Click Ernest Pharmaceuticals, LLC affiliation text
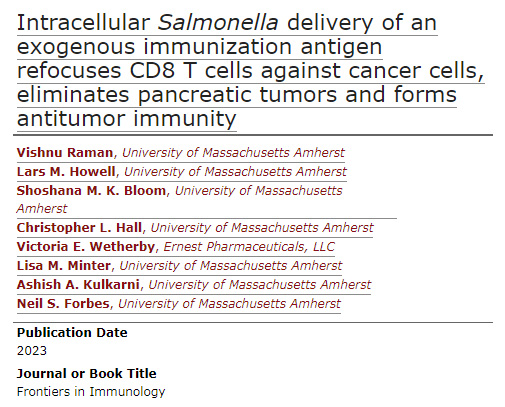 249,247
